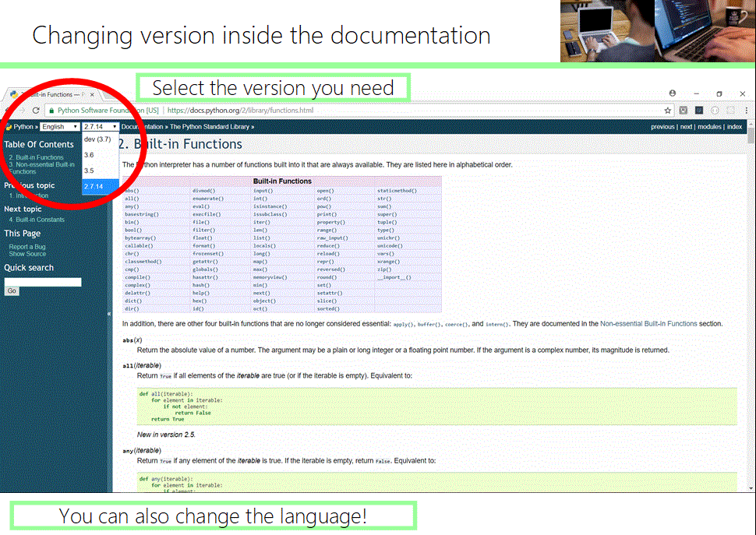756x535 pixels.
Task: Click the browser forward arrow
Action: (23, 111)
